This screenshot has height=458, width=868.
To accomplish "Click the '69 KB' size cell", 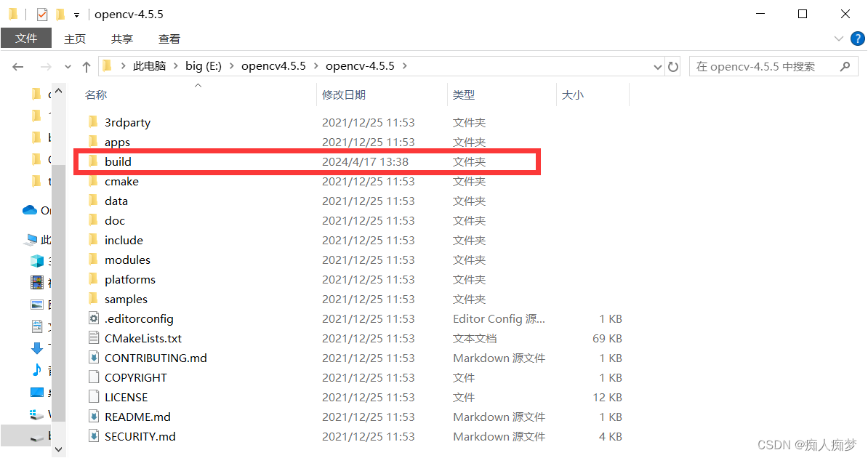I will pyautogui.click(x=607, y=338).
